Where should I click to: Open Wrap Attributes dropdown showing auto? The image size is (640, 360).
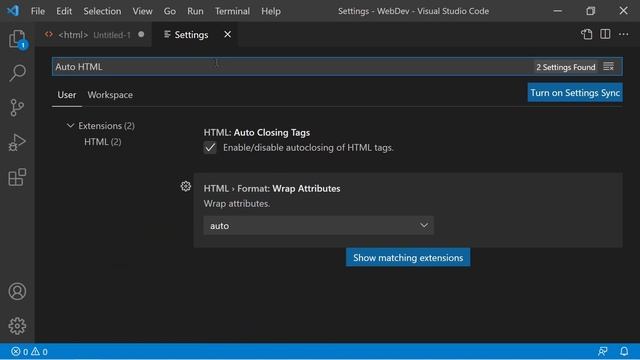pos(318,226)
